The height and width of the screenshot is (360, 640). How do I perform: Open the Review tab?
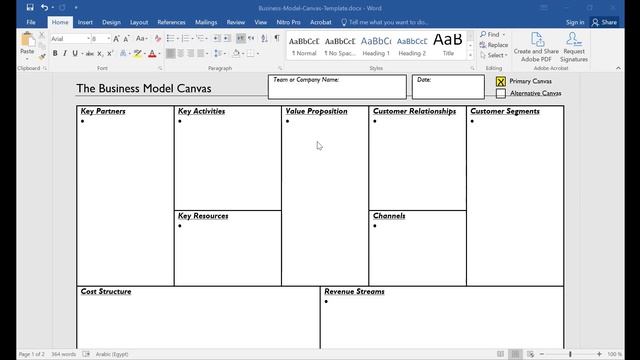tap(236, 22)
